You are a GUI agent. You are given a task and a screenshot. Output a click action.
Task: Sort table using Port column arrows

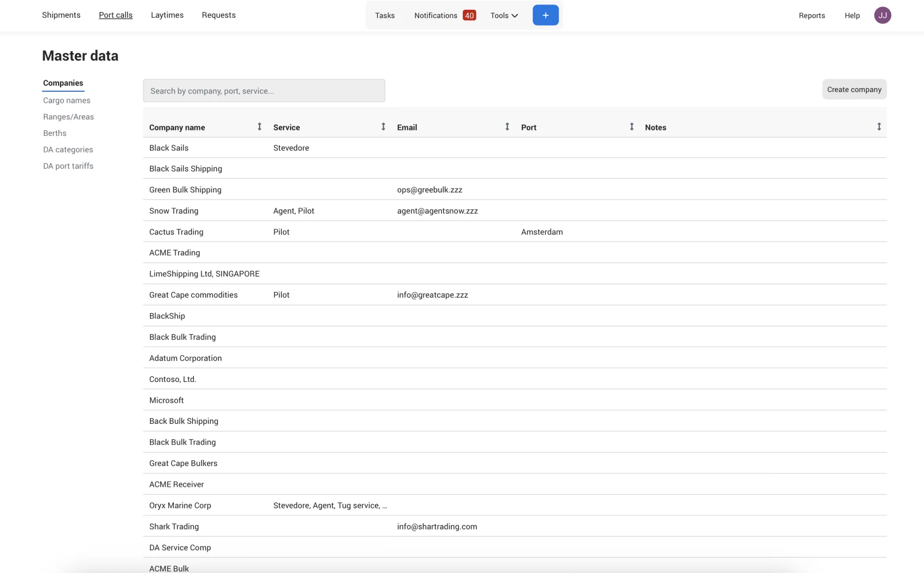[632, 127]
